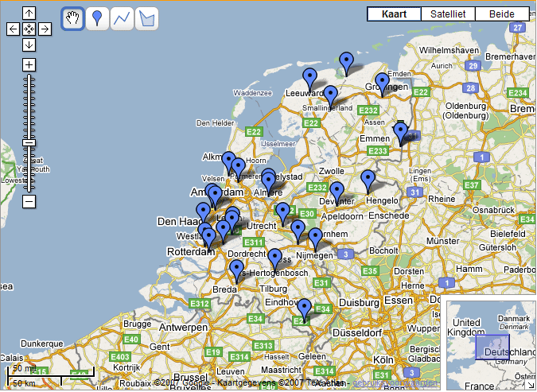Pan the map left with the left arrow
Image resolution: width=537 pixels, height=392 pixels.
(13, 29)
